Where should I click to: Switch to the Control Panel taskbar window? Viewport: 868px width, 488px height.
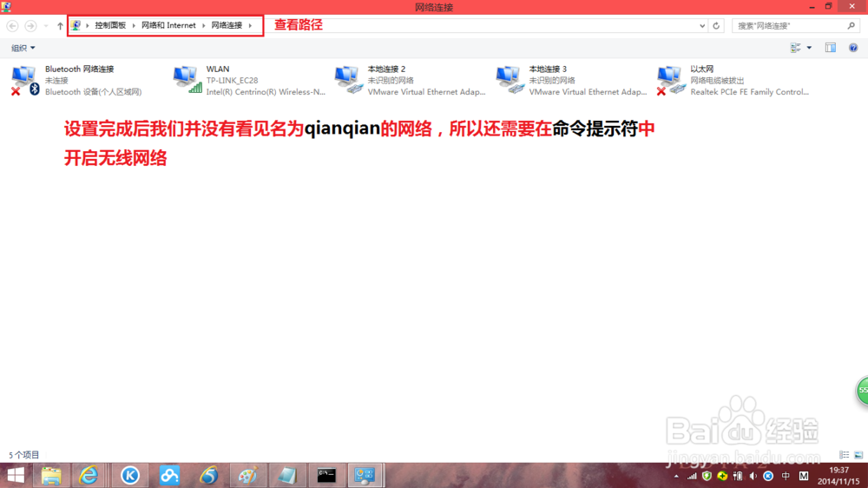point(365,475)
